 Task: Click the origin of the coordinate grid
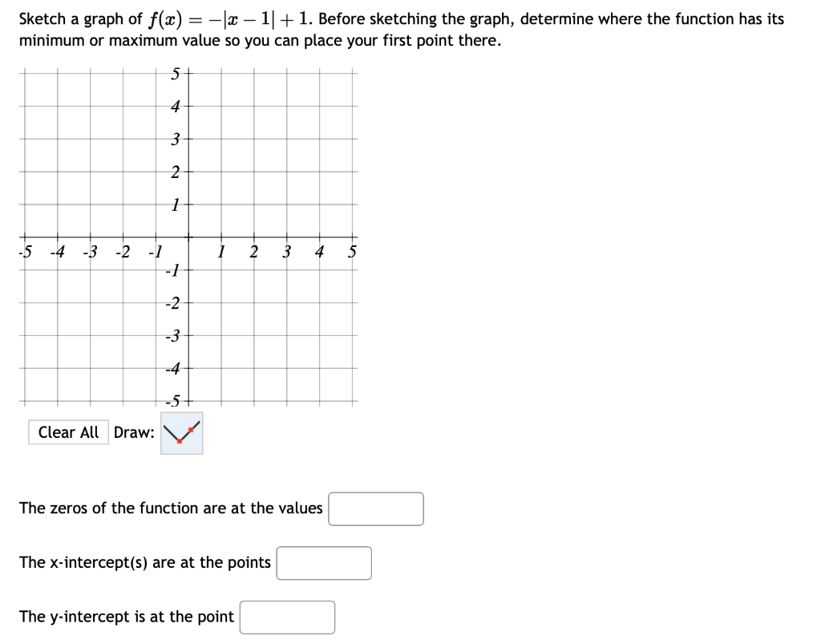[188, 236]
